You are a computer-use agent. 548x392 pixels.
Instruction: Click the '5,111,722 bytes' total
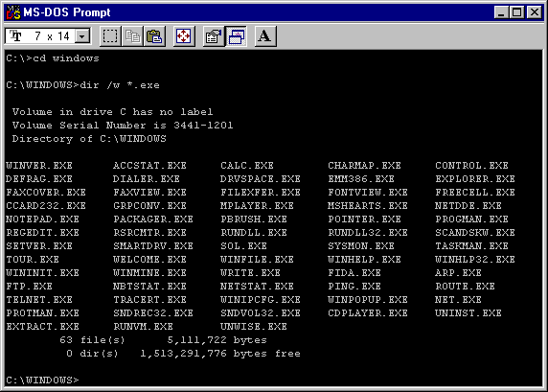coord(217,340)
